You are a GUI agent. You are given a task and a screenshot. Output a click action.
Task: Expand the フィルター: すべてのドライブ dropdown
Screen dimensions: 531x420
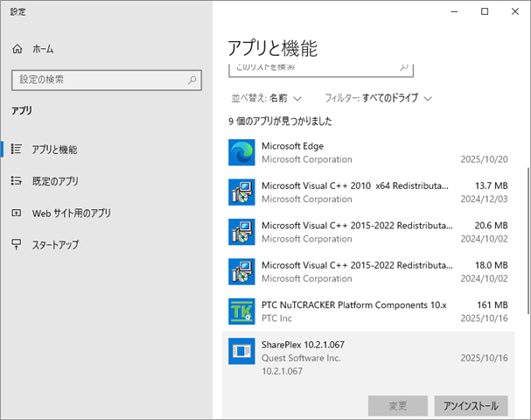coord(378,98)
